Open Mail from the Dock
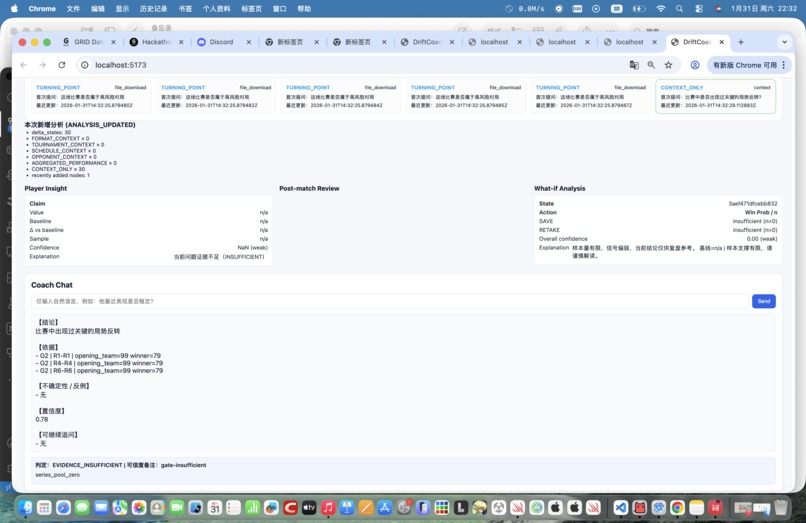 click(x=101, y=508)
